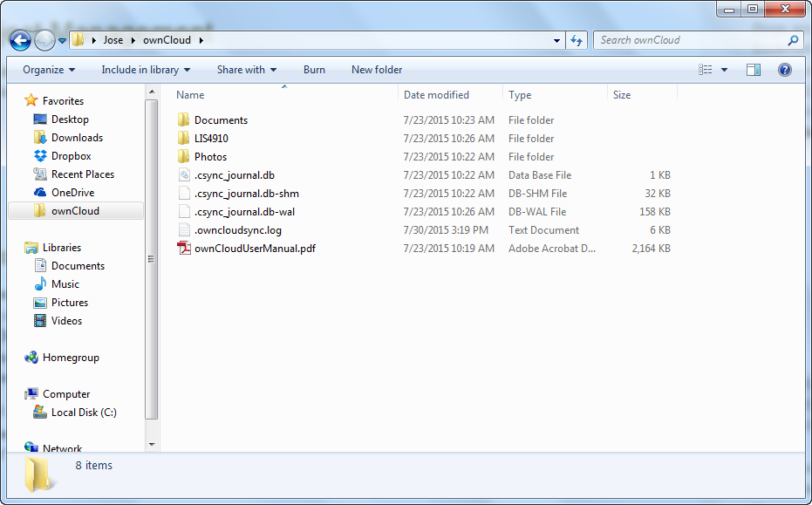812x505 pixels.
Task: Toggle the preview pane
Action: pyautogui.click(x=754, y=70)
